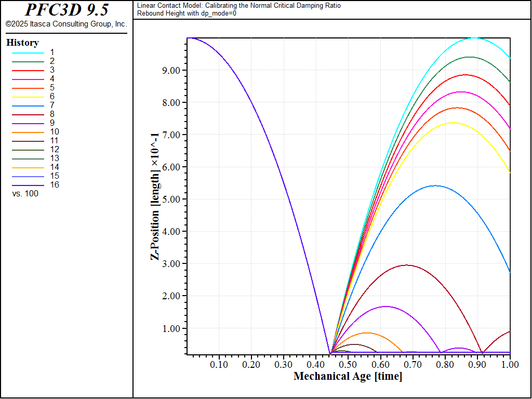Click the 'vs. 100' legend text
This screenshot has width=532, height=399.
(25, 194)
